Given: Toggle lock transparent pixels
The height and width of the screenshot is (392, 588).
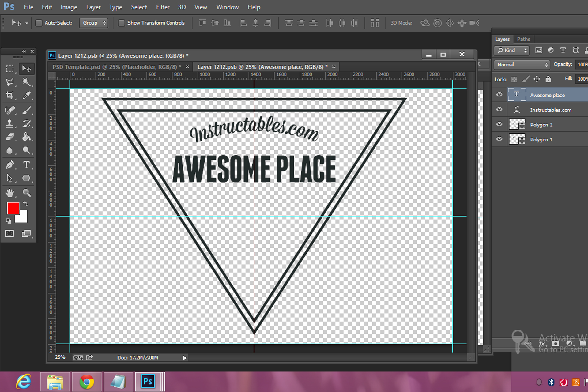Looking at the screenshot, I should (x=514, y=79).
